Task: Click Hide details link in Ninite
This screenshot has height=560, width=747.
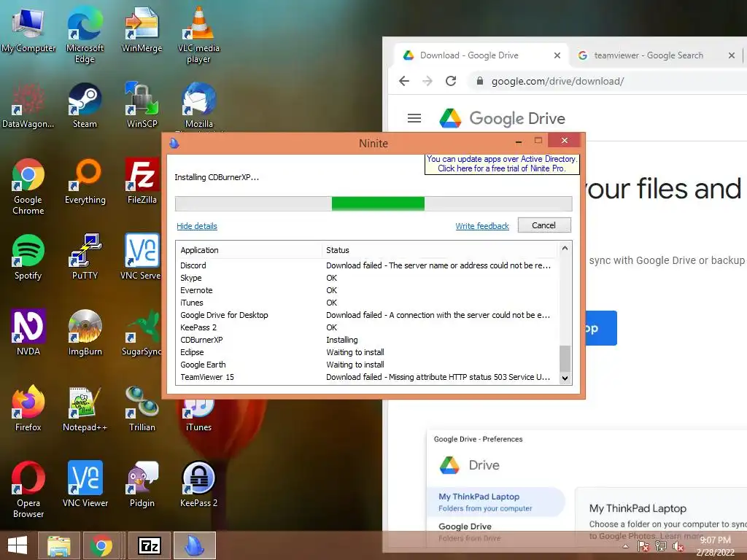Action: (x=197, y=226)
